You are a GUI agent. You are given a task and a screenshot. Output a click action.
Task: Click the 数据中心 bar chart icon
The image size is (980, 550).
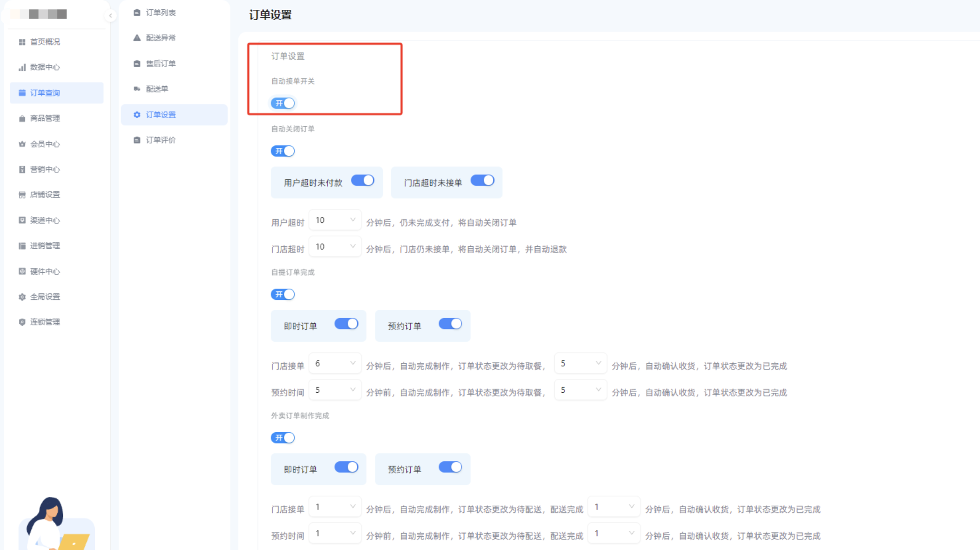coord(22,68)
